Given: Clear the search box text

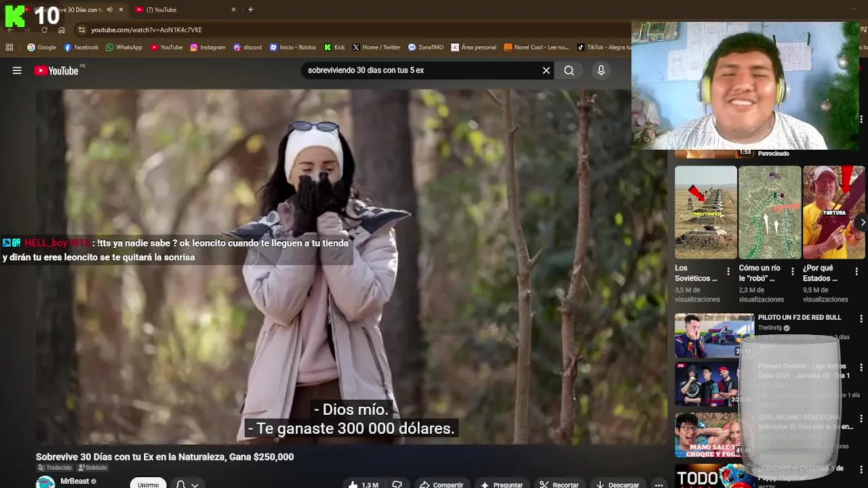Looking at the screenshot, I should pos(546,70).
